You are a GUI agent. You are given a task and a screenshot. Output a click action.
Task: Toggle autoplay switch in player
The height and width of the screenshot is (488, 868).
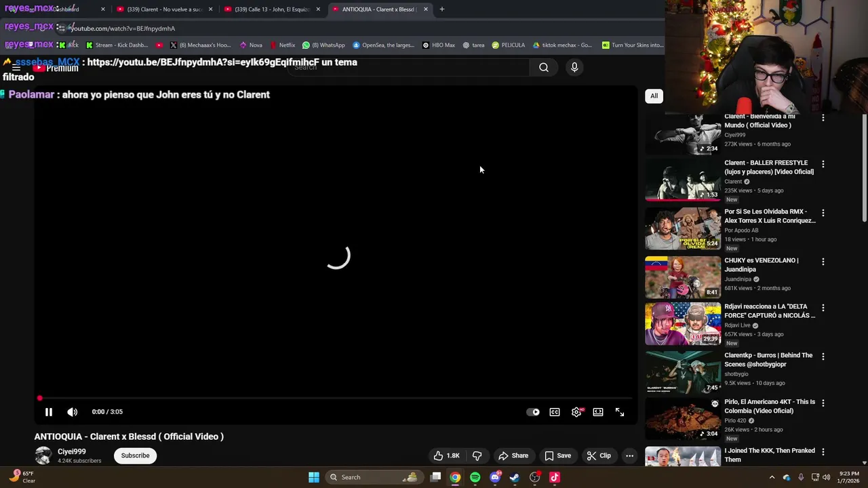(533, 412)
